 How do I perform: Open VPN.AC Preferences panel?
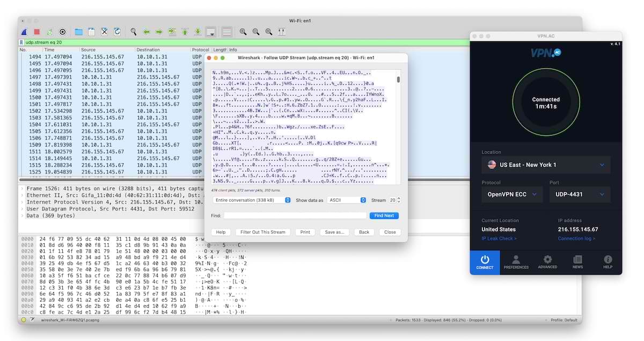click(x=516, y=263)
